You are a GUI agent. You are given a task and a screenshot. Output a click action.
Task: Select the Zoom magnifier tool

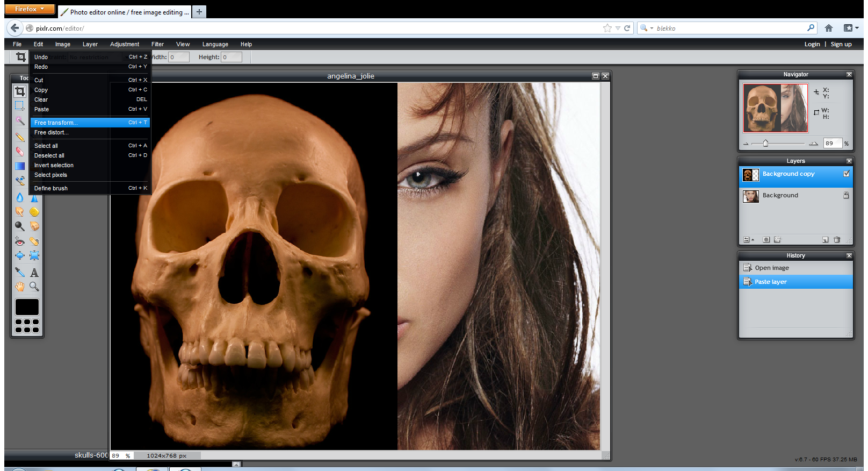pyautogui.click(x=34, y=287)
